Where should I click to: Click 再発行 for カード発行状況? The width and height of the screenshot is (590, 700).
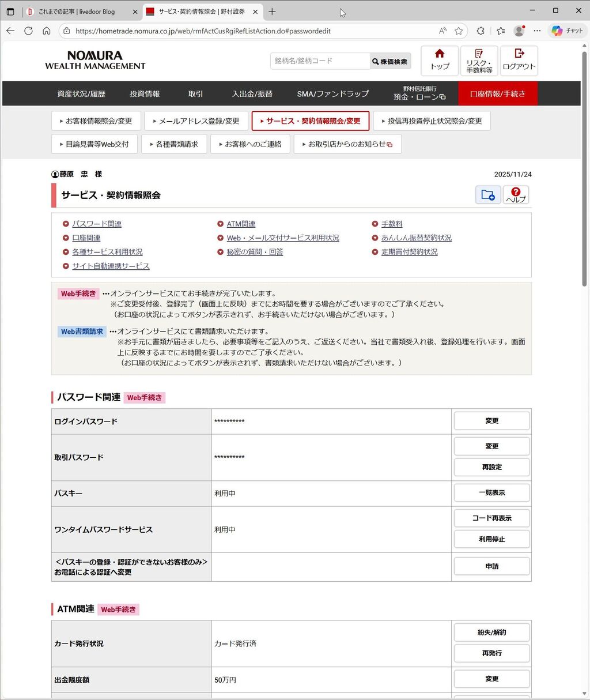(491, 653)
